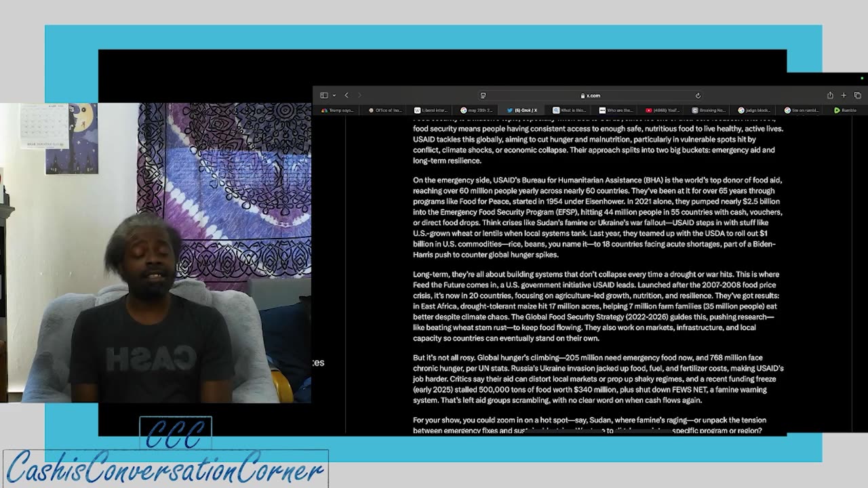Toggle the Safari sidebar button
This screenshot has height=488, width=868.
(x=324, y=96)
